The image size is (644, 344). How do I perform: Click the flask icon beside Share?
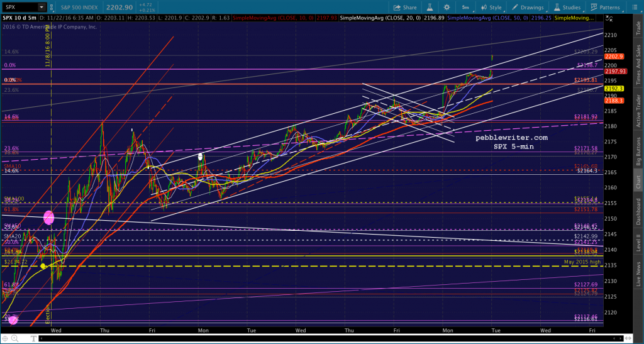point(431,8)
